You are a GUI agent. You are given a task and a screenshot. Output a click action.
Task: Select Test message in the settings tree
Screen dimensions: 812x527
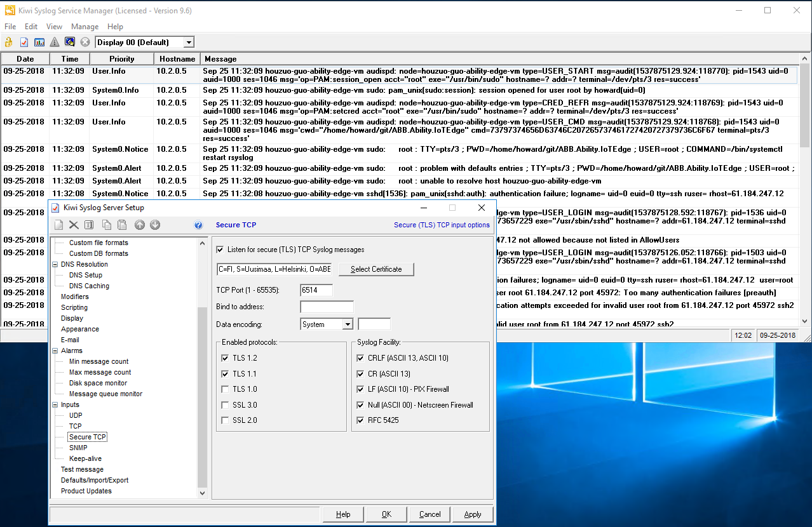[82, 469]
